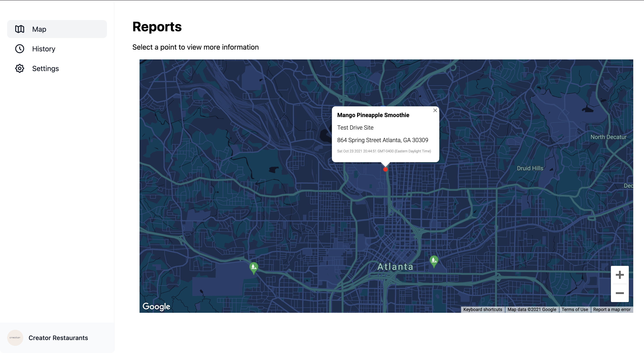This screenshot has width=644, height=353.
Task: Click the Atlanta city label on map
Action: [x=395, y=267]
